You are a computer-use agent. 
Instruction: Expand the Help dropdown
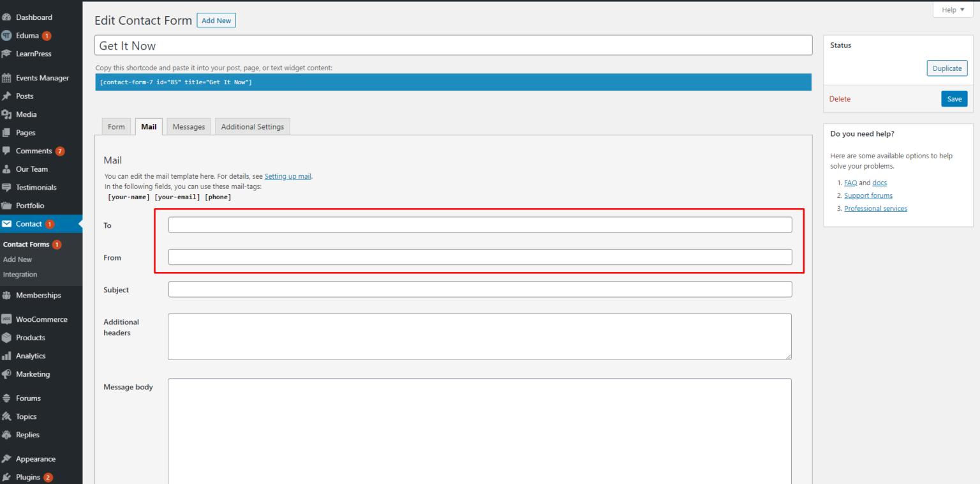coord(952,10)
